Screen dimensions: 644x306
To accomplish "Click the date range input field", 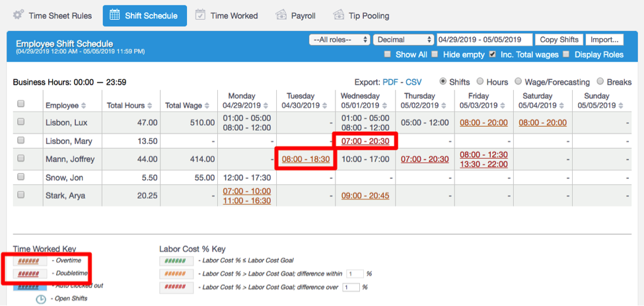I will (x=485, y=40).
